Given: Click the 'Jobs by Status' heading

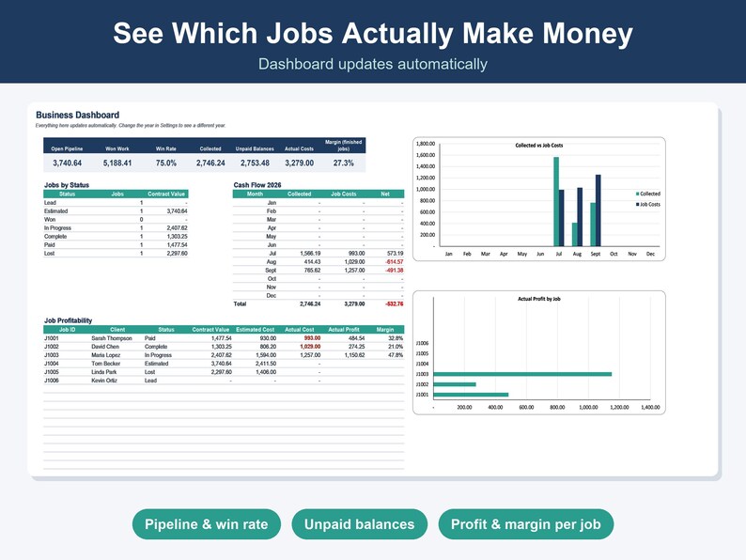Looking at the screenshot, I should (x=67, y=184).
